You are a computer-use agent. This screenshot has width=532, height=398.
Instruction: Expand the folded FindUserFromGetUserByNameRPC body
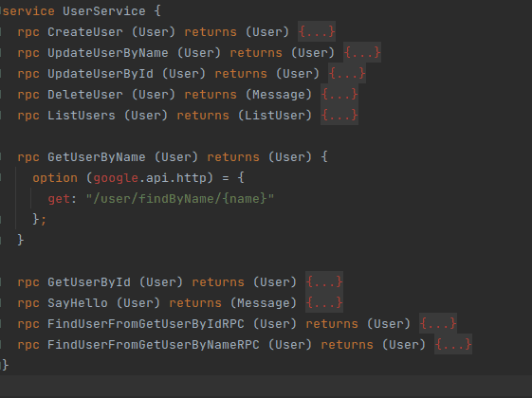(x=453, y=344)
